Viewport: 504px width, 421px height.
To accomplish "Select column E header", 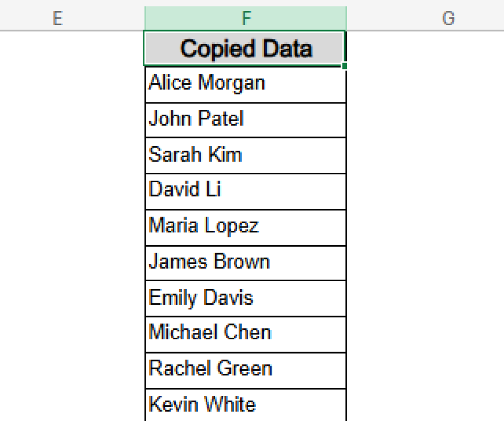I will [x=58, y=18].
